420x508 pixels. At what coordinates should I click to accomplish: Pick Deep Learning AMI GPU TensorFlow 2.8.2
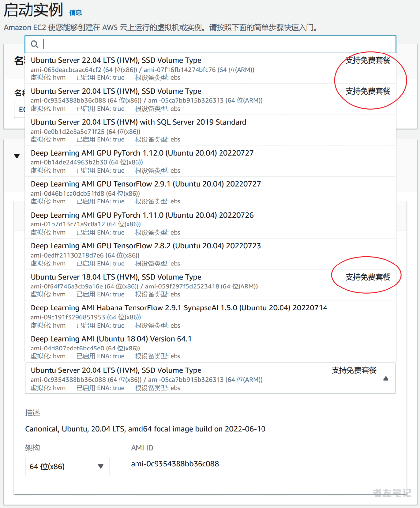pyautogui.click(x=210, y=254)
